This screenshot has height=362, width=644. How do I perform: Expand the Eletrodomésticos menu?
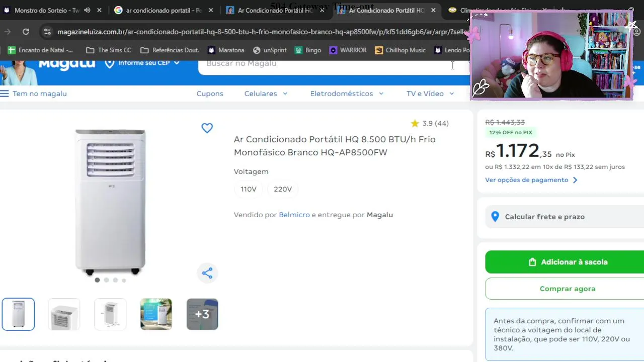[x=347, y=94]
